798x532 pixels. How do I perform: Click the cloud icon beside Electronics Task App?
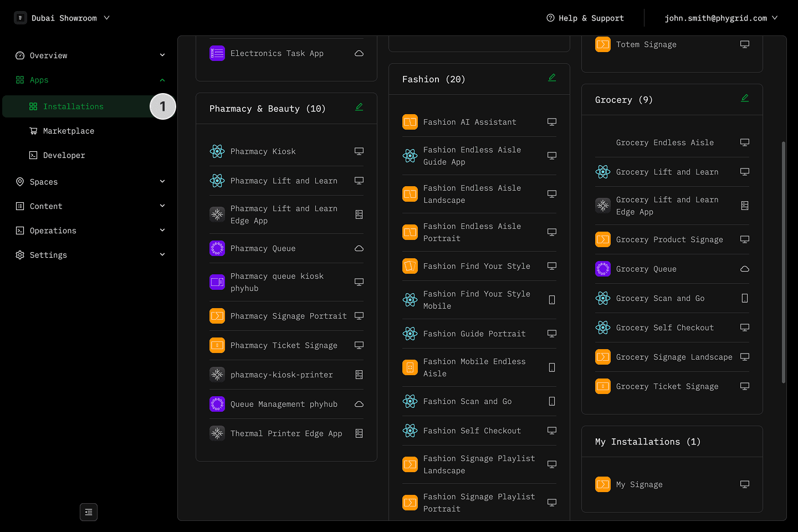[x=359, y=53]
